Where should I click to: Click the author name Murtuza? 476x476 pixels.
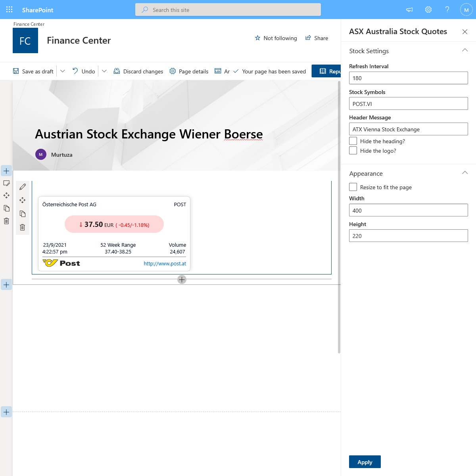tap(62, 155)
